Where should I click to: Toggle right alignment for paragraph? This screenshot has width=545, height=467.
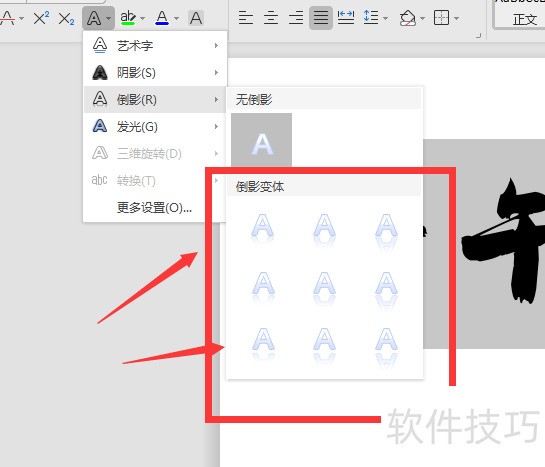(296, 17)
